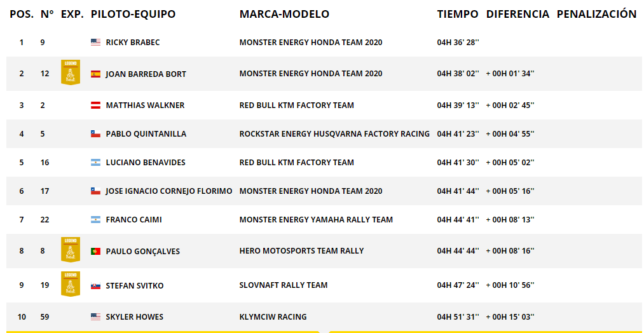
Task: Click the Rockstar Energy Husqvarna Factory Racing team
Action: tap(334, 134)
